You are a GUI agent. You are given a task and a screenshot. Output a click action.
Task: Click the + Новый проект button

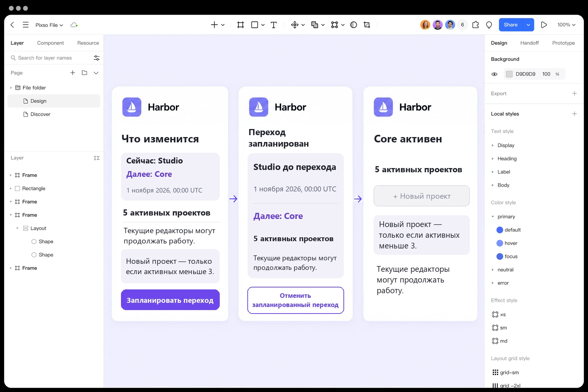point(421,196)
